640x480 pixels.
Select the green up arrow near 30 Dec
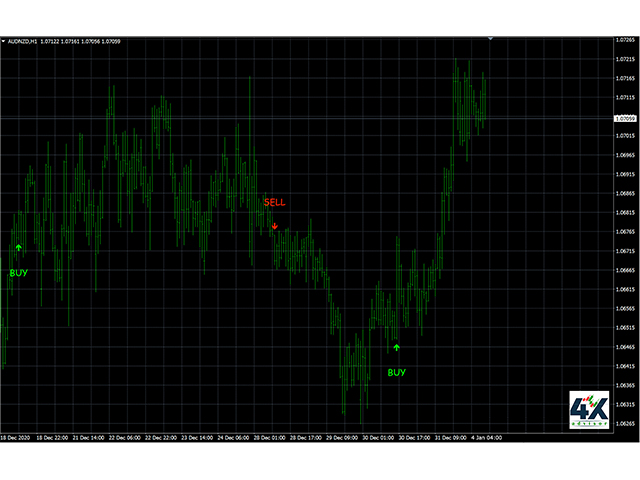pyautogui.click(x=396, y=347)
